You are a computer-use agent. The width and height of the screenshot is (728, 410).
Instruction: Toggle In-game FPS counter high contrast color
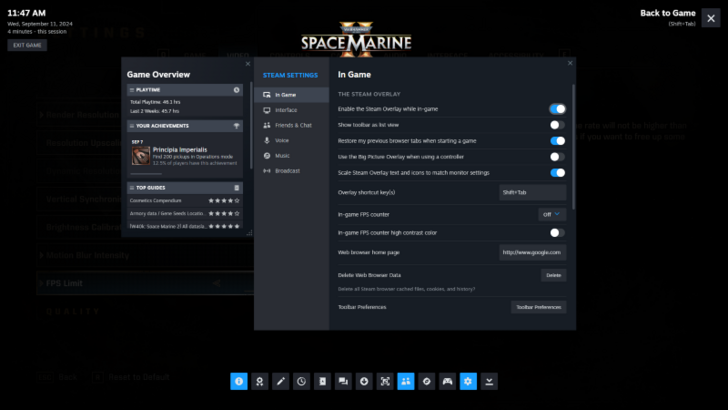coord(557,233)
